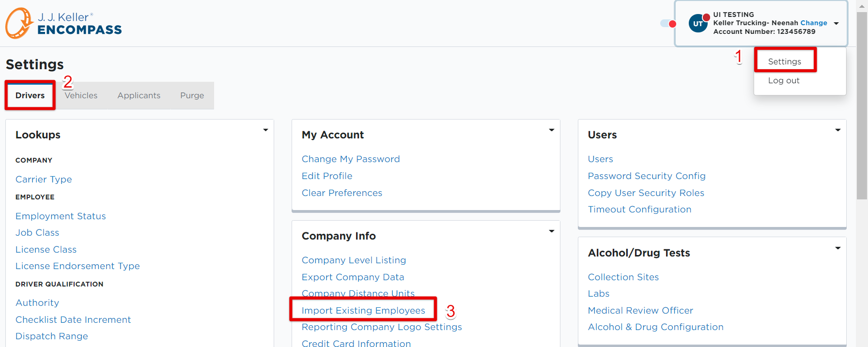Click the Change company link
This screenshot has width=868, height=347.
(814, 23)
